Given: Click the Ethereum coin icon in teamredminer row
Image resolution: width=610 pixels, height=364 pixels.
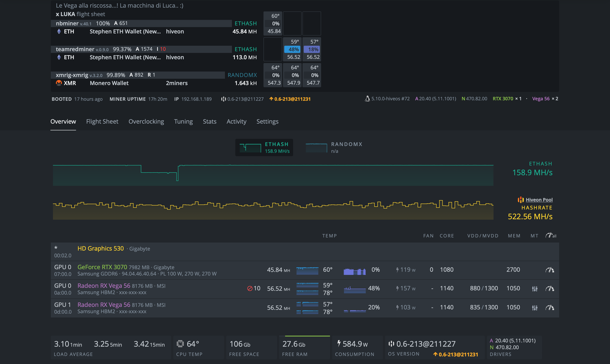Looking at the screenshot, I should point(59,57).
